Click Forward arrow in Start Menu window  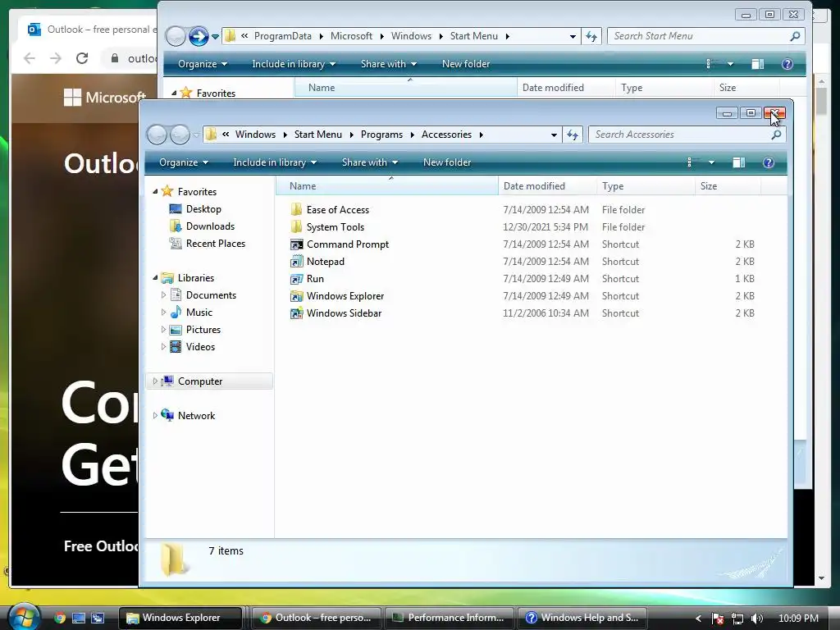199,36
